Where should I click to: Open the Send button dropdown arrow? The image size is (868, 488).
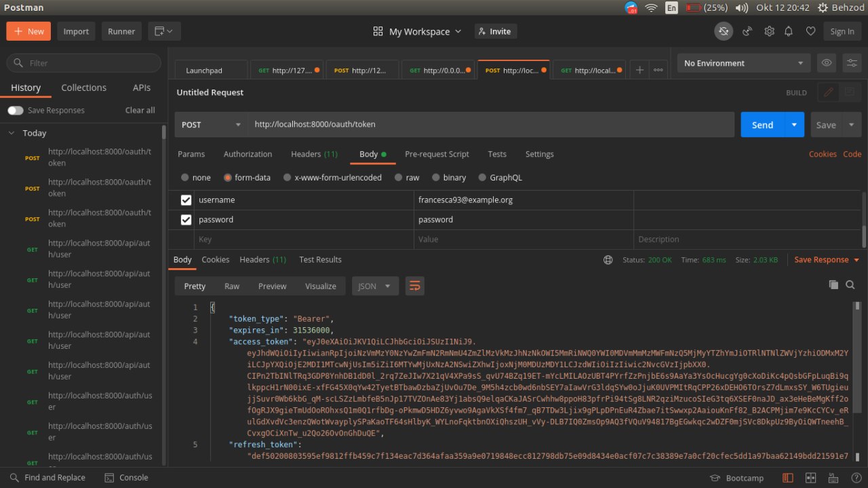[794, 125]
